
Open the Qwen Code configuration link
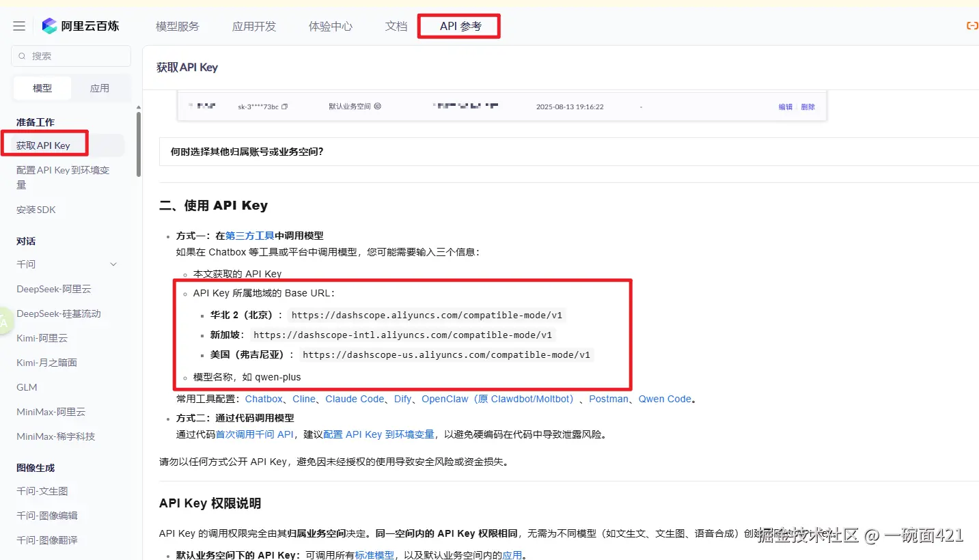coord(665,399)
